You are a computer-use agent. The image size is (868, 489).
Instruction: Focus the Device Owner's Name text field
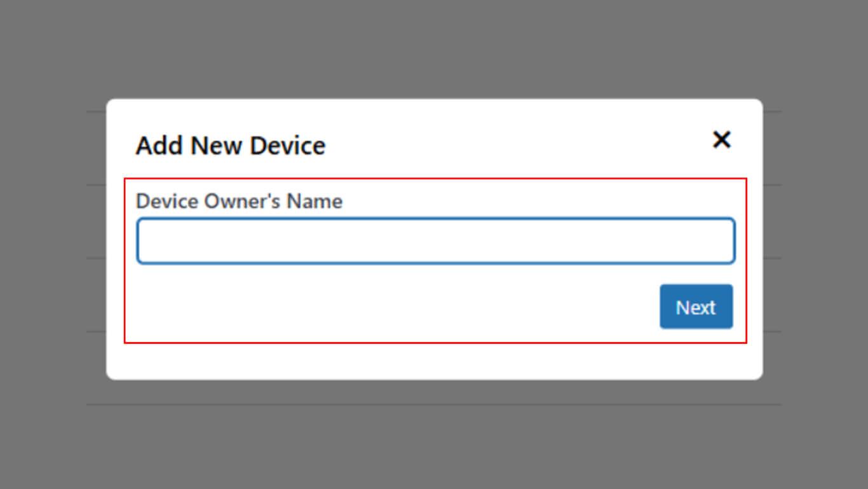click(435, 241)
